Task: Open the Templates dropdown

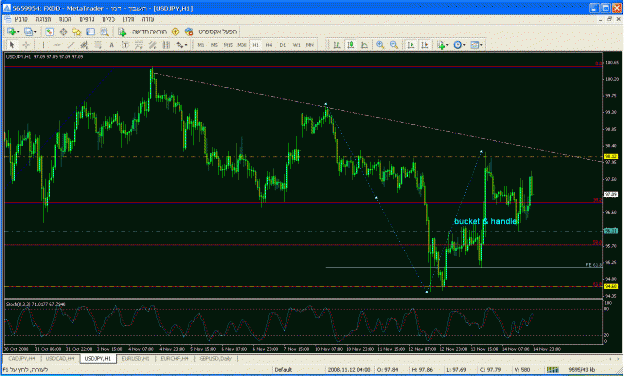Action: (476, 45)
